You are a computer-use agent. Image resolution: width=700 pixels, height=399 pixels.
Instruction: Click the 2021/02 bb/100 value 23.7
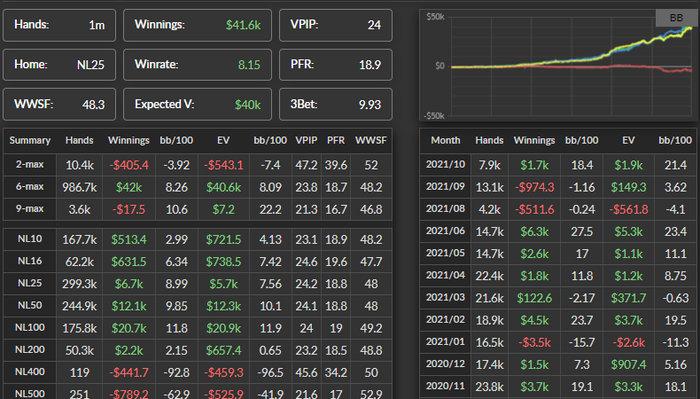pos(582,320)
